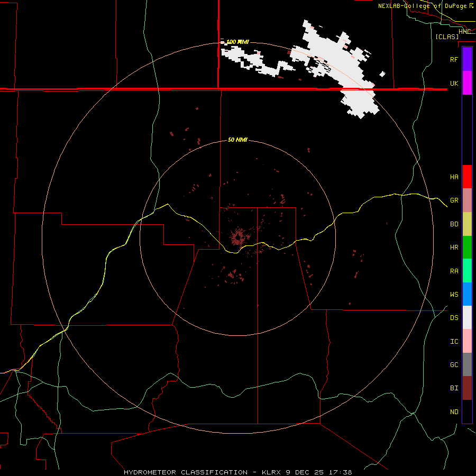Click the "RA" legend label
This screenshot has width=476, height=476.
(x=454, y=271)
